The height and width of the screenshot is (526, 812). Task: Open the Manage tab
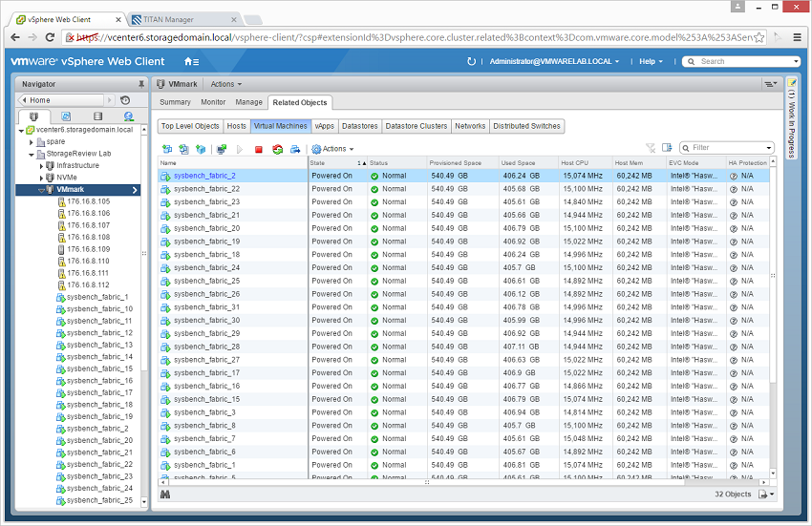coord(249,102)
